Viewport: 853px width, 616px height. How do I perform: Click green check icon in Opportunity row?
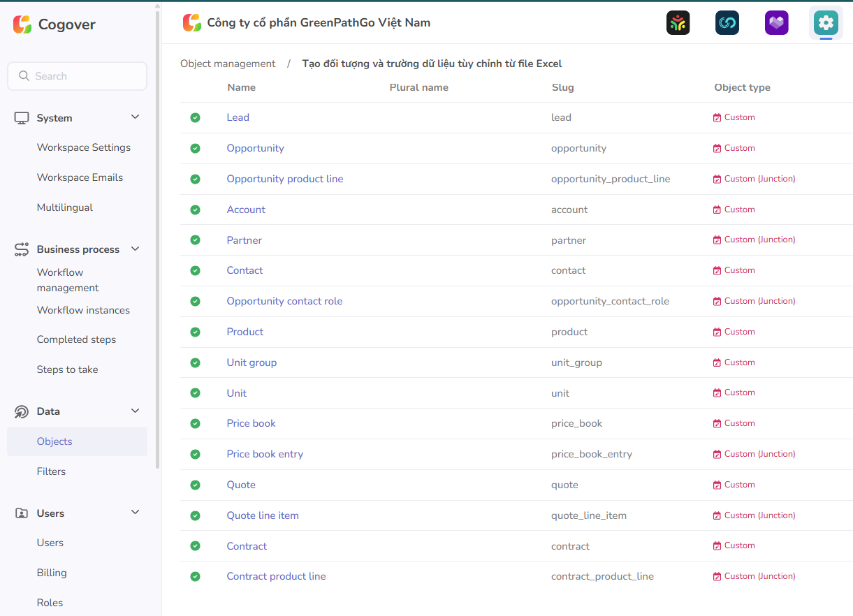195,148
